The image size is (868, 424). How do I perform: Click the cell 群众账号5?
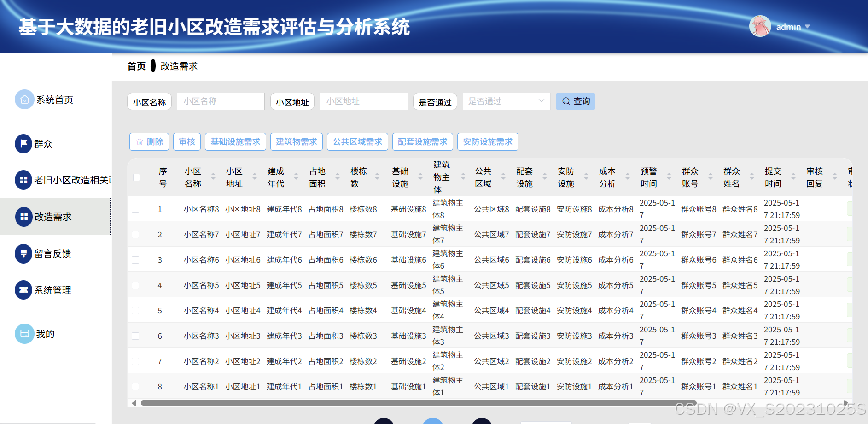[699, 285]
